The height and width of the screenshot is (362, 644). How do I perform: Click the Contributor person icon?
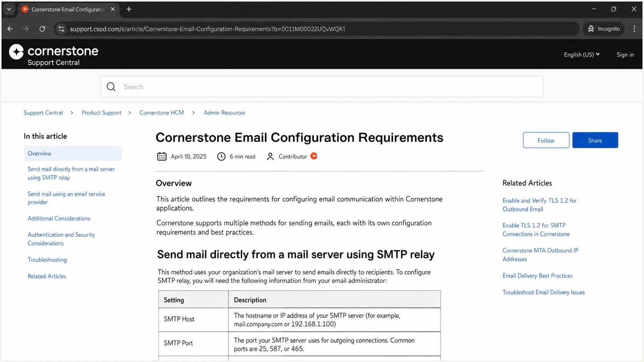point(270,157)
